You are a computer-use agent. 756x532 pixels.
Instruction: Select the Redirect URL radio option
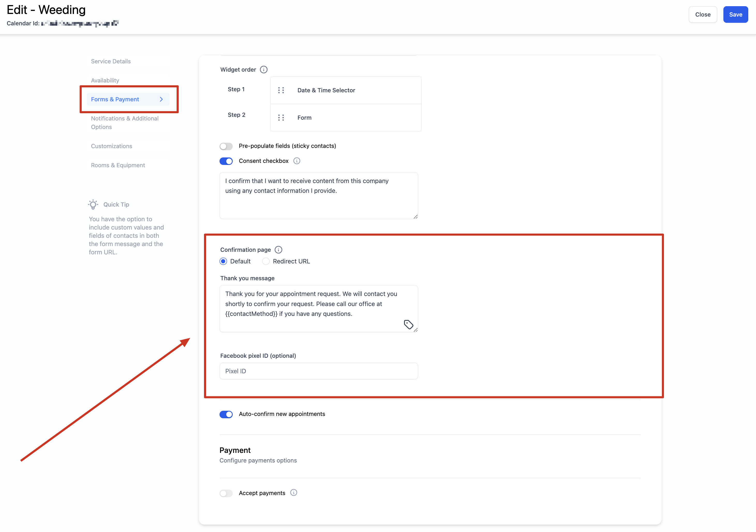[266, 261]
